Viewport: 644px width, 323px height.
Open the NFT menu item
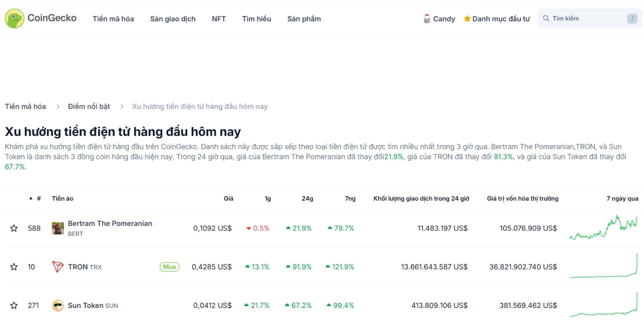pos(218,19)
